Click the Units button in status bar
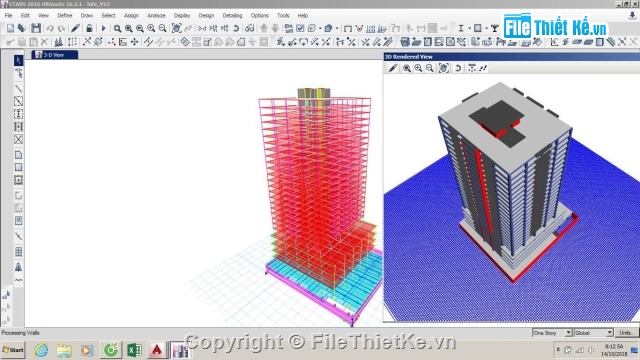The width and height of the screenshot is (640, 360). coord(627,333)
